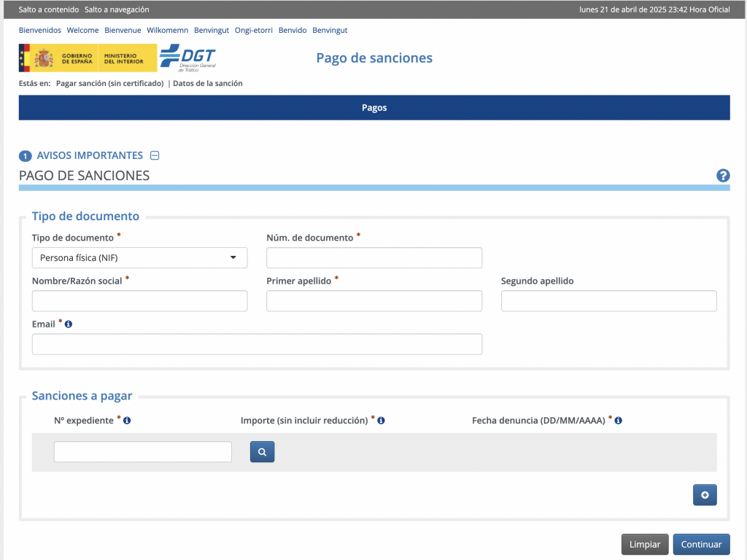Image resolution: width=747 pixels, height=560 pixels.
Task: Click the Primer apellido text field
Action: (x=373, y=301)
